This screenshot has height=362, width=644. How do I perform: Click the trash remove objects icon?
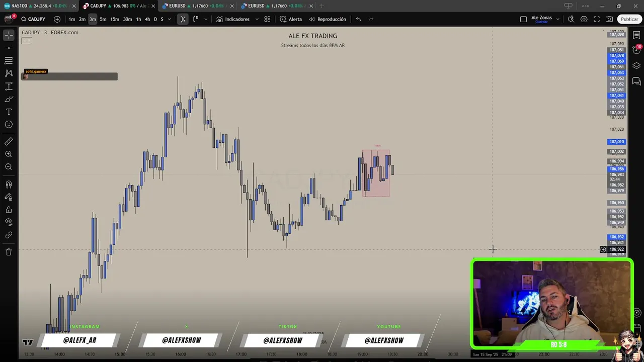(9, 252)
